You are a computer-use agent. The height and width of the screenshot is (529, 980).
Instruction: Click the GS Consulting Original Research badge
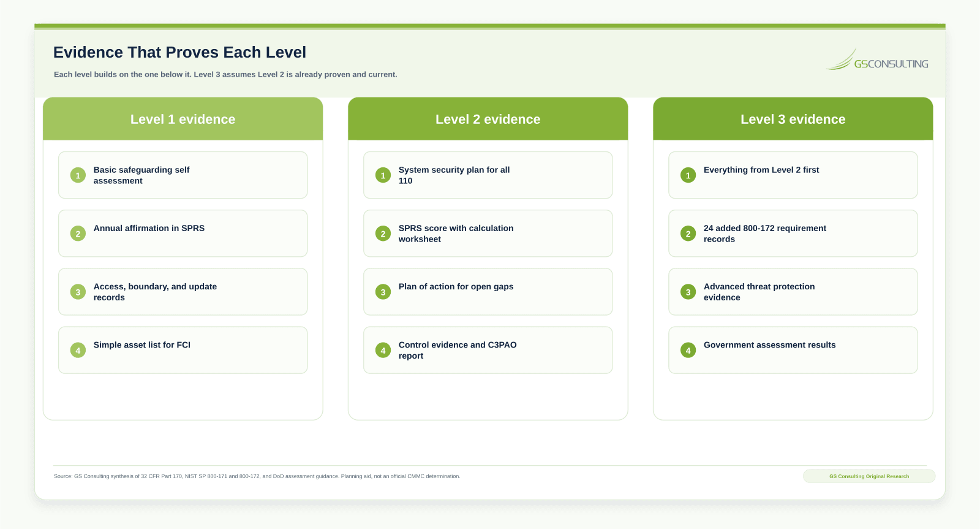point(869,476)
